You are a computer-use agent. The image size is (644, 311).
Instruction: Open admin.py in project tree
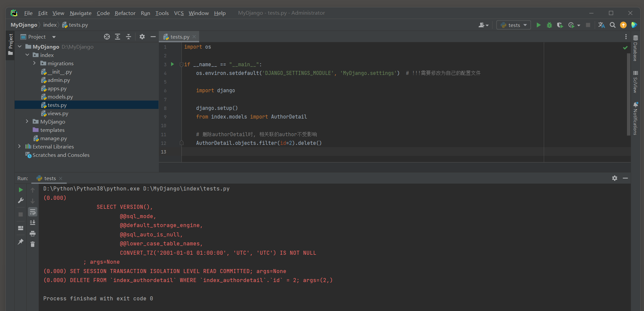tap(59, 80)
